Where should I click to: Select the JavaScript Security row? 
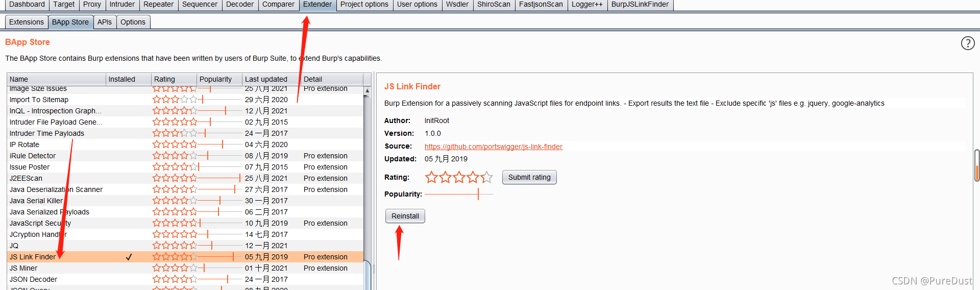click(185, 223)
